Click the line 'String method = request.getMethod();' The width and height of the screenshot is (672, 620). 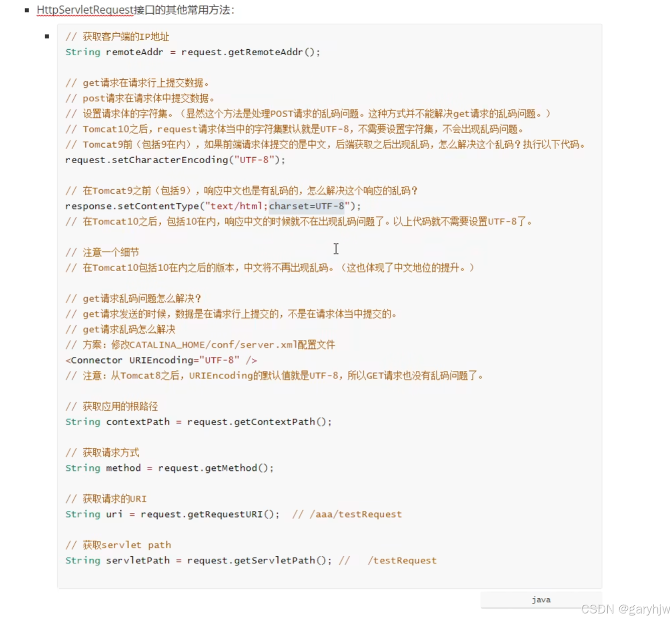pyautogui.click(x=170, y=468)
